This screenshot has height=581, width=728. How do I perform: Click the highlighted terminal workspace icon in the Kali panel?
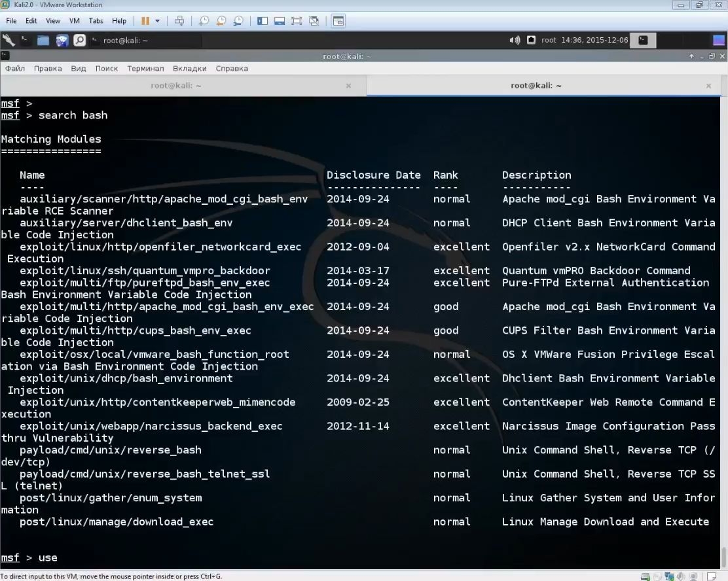click(x=643, y=41)
